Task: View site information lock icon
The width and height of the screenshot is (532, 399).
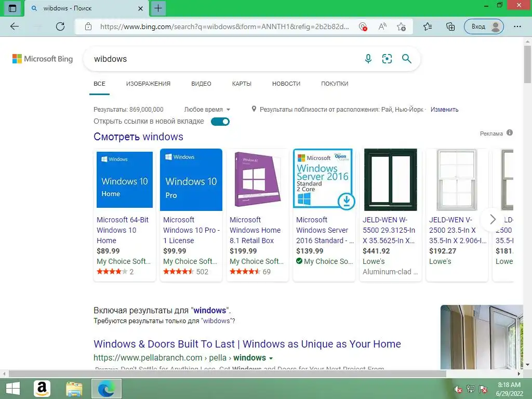Action: [88, 26]
